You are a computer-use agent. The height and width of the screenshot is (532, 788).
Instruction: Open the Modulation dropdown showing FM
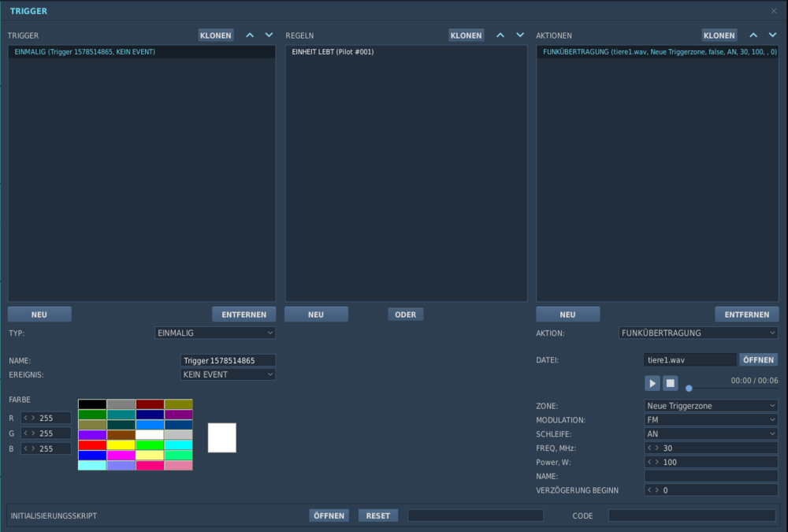[711, 419]
